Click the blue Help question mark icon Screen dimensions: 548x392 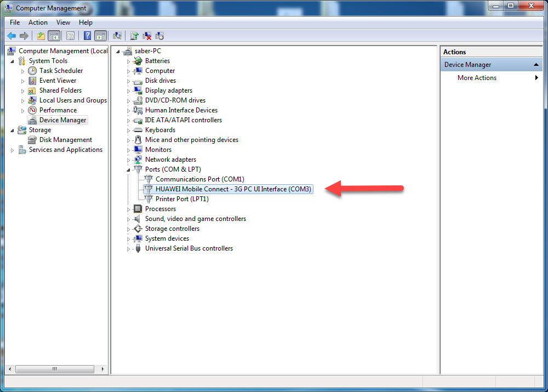coord(87,36)
